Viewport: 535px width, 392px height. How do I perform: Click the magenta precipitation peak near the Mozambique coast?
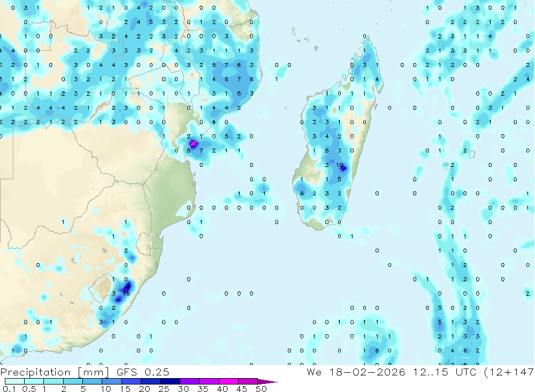[193, 144]
